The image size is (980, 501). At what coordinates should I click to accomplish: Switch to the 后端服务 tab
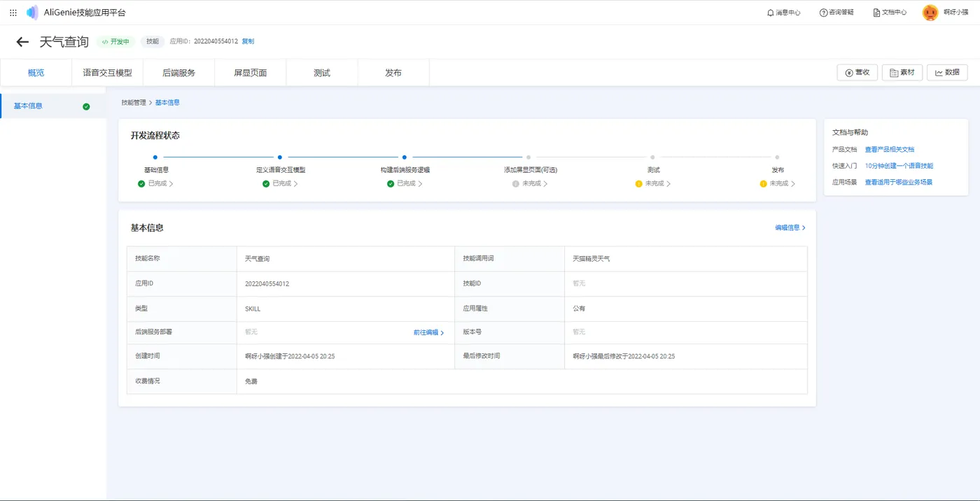[178, 73]
